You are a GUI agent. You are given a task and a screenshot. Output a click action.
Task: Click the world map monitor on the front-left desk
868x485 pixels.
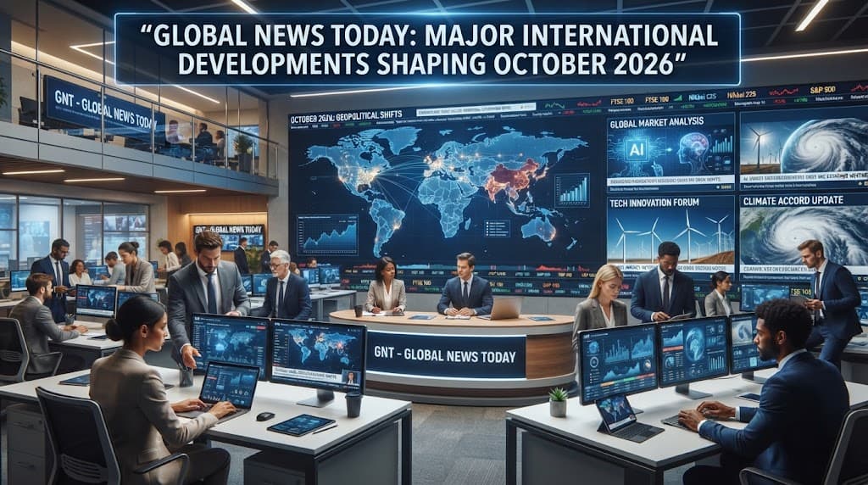[x=318, y=358]
